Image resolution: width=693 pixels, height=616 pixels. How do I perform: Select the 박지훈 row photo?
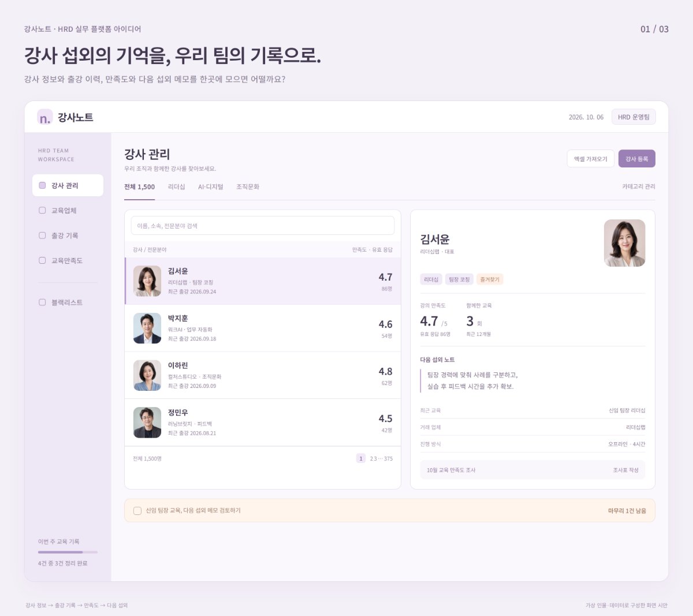pyautogui.click(x=147, y=328)
